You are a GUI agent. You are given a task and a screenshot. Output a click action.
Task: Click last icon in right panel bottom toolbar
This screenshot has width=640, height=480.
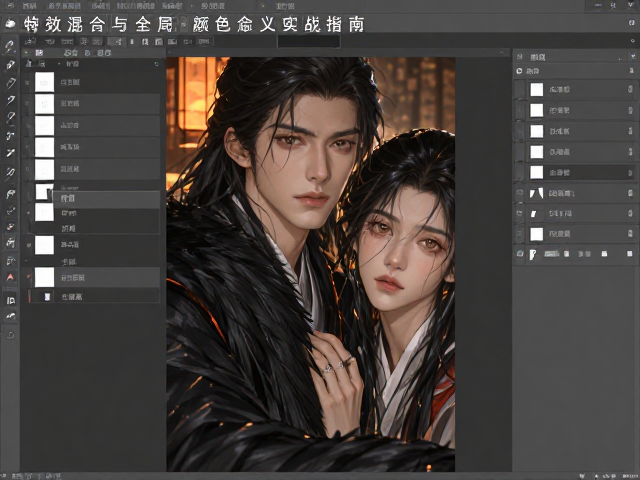click(x=630, y=254)
